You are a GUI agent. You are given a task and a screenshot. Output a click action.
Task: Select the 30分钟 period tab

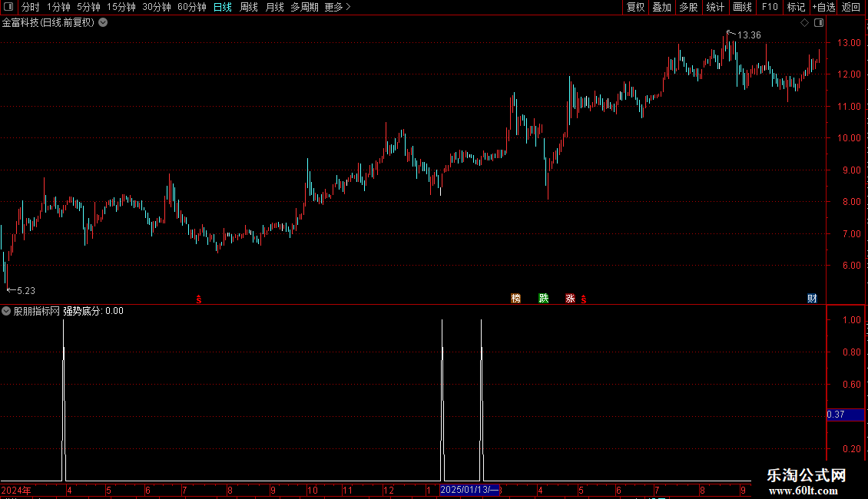coord(157,7)
